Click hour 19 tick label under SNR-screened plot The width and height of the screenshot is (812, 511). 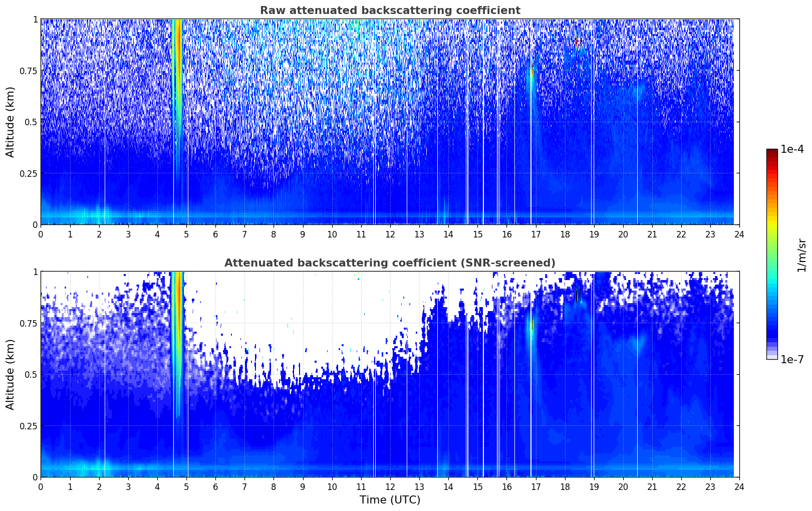594,486
